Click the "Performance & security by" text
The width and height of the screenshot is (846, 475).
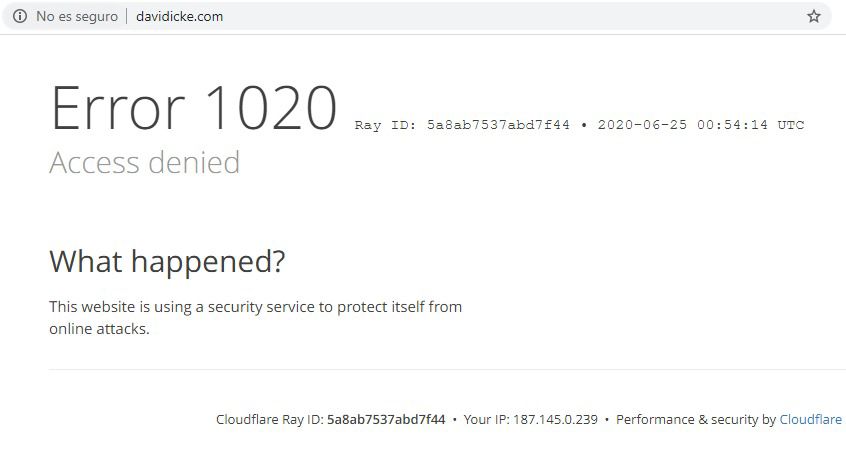click(x=695, y=420)
